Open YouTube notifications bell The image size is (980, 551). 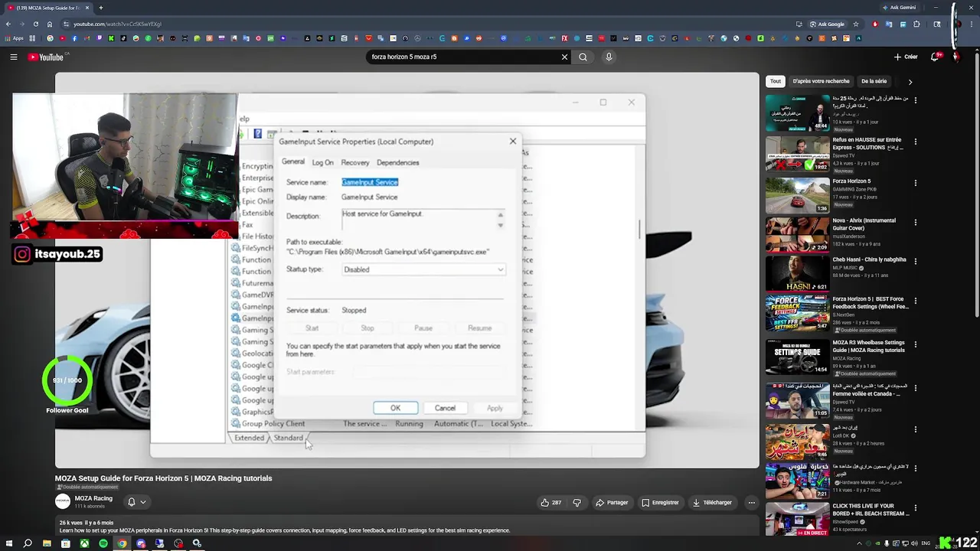tap(935, 57)
